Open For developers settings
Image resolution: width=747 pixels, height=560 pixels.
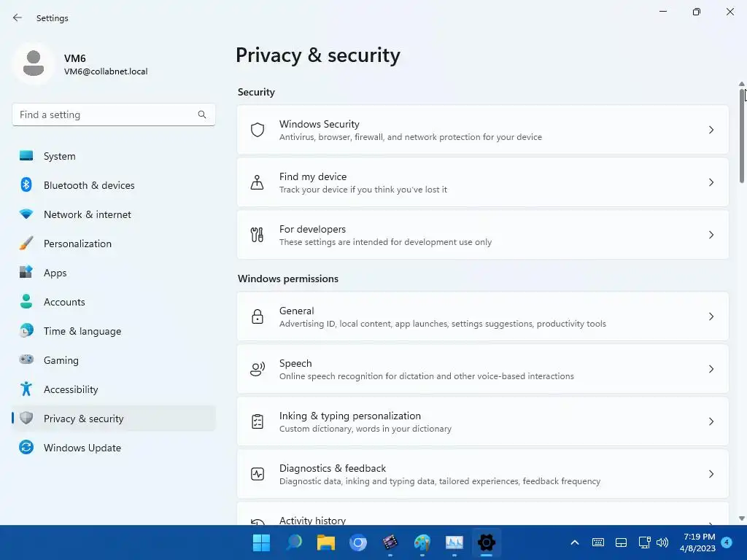pyautogui.click(x=483, y=234)
